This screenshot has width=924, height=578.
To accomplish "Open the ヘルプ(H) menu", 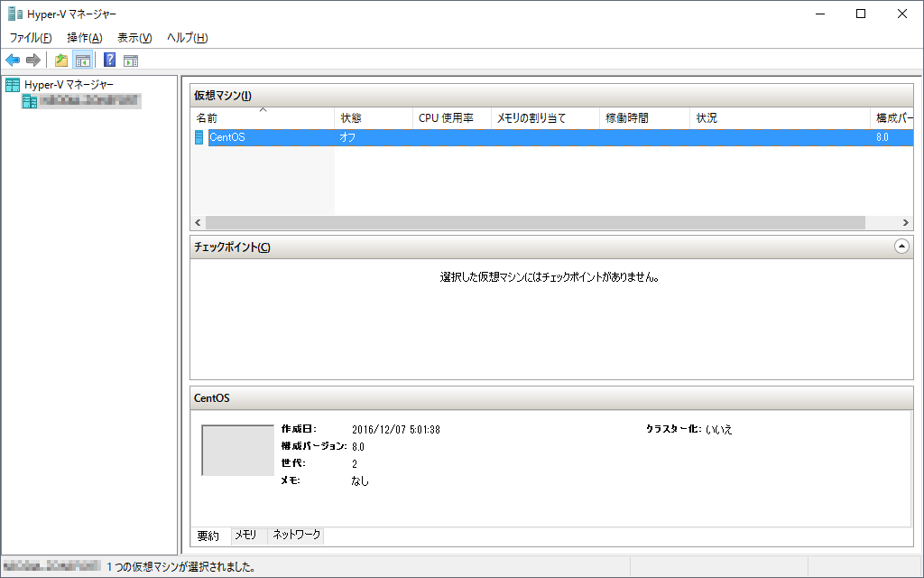I will point(187,38).
